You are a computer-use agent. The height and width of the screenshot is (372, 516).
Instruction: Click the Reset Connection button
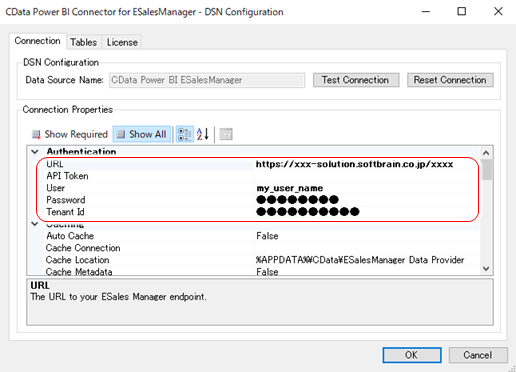pos(450,80)
